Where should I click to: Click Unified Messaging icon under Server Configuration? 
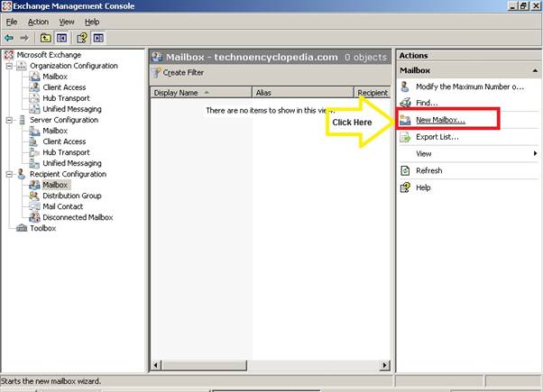34,163
